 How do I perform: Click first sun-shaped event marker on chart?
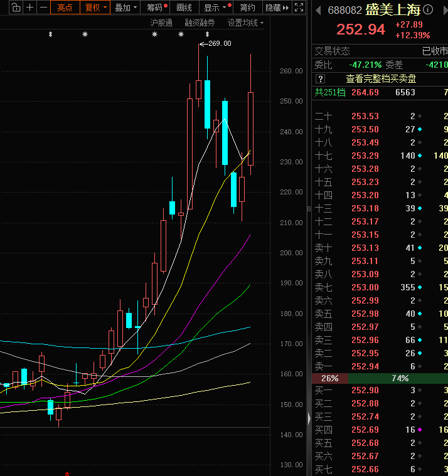(85, 34)
